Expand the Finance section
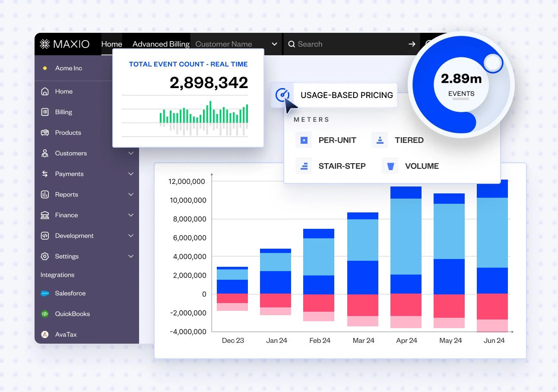This screenshot has height=392, width=558. coord(130,215)
